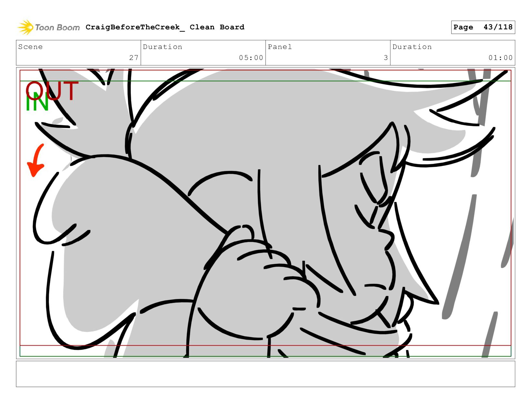Click the 'Page 43/118' box
This screenshot has width=532, height=411.
click(x=483, y=27)
